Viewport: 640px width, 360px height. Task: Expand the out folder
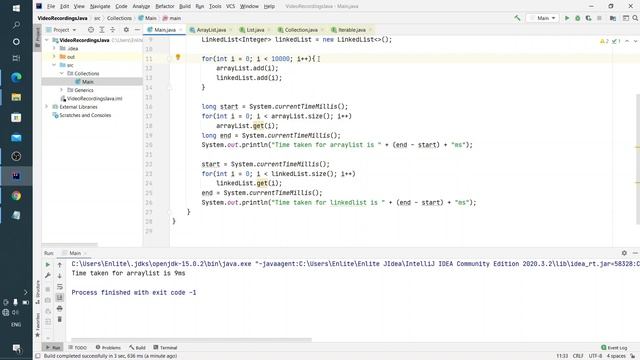point(54,57)
